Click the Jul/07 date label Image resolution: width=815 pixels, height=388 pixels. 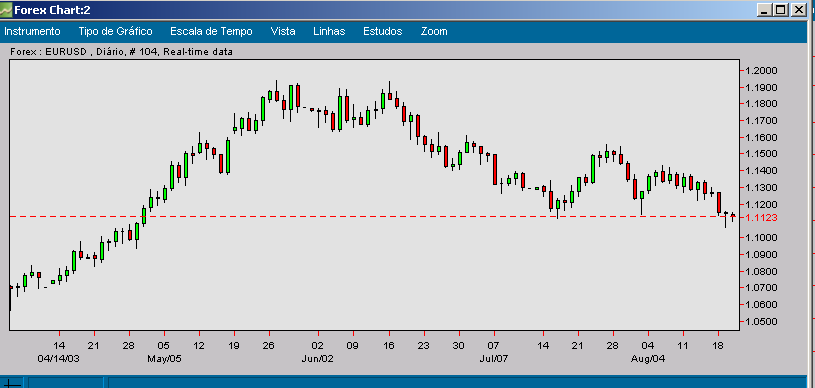(493, 359)
